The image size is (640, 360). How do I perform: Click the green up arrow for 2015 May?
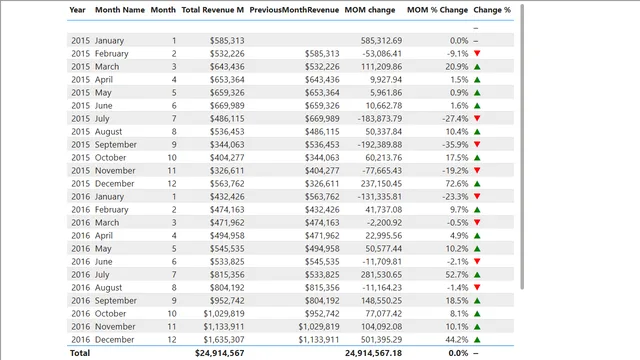[477, 93]
